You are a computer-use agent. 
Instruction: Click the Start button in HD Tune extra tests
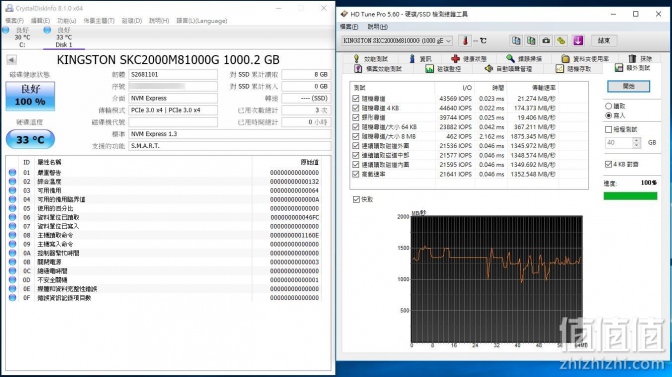(628, 87)
